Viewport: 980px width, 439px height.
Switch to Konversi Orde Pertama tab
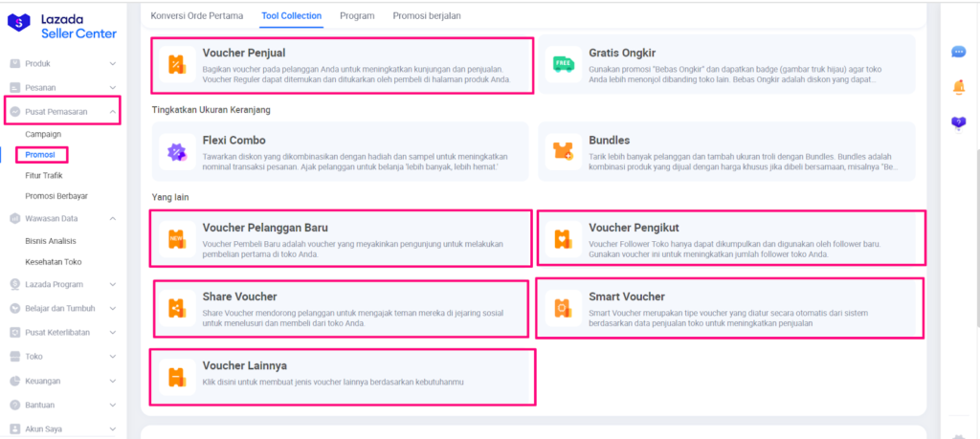pyautogui.click(x=197, y=15)
